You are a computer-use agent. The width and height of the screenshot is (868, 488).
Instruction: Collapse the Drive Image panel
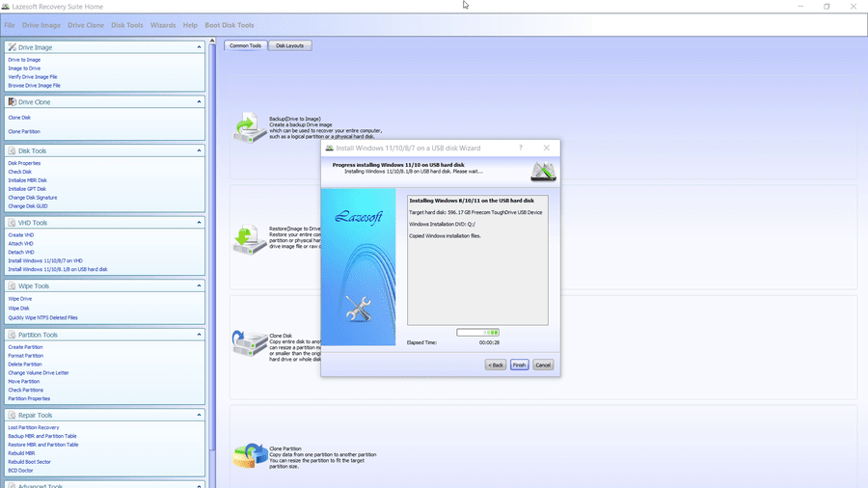pos(199,47)
